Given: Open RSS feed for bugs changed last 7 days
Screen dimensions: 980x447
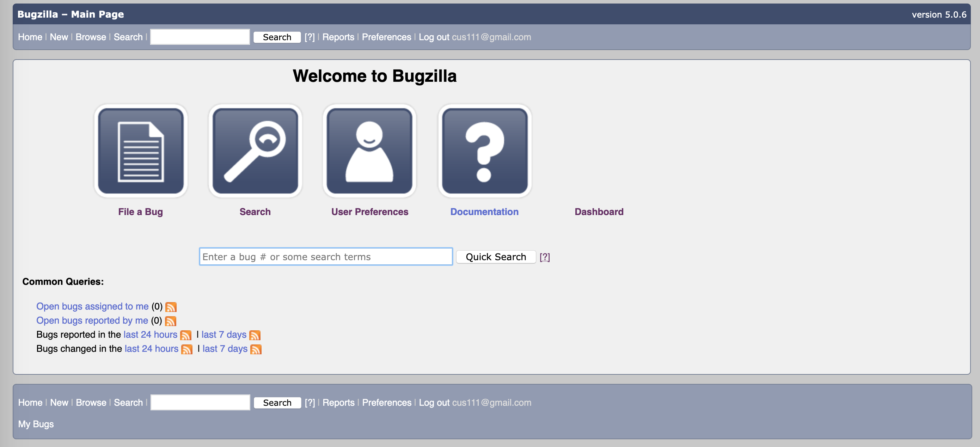Looking at the screenshot, I should [x=256, y=349].
